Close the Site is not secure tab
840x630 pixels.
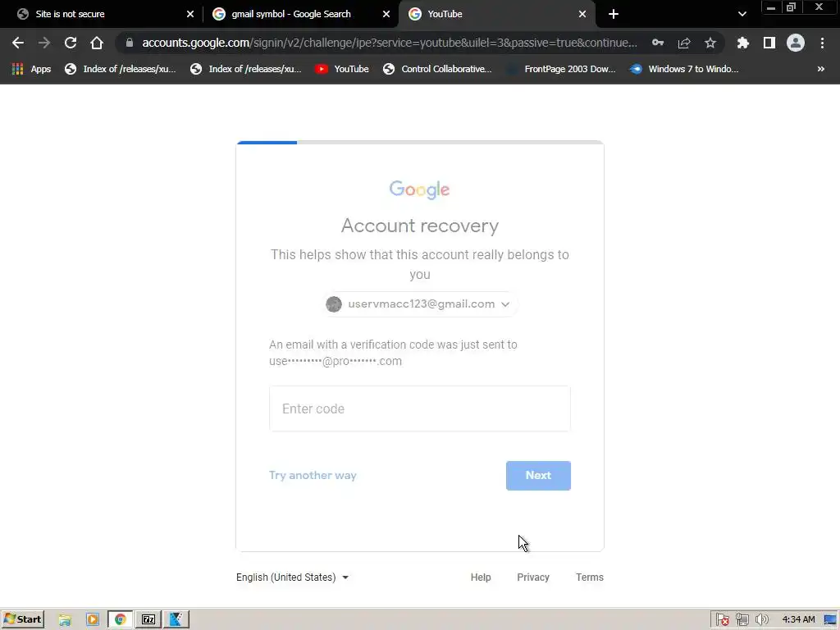point(190,14)
